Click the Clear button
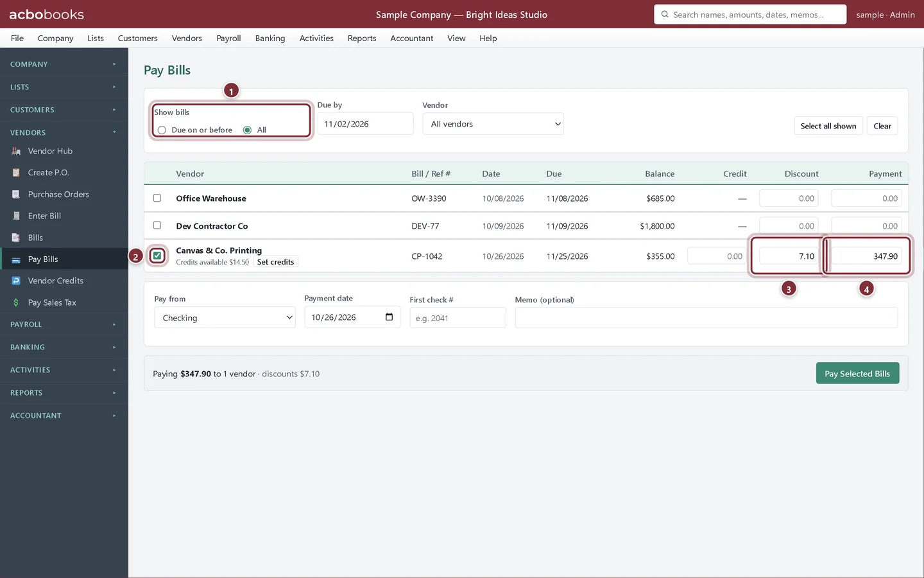The height and width of the screenshot is (578, 924). (x=882, y=126)
